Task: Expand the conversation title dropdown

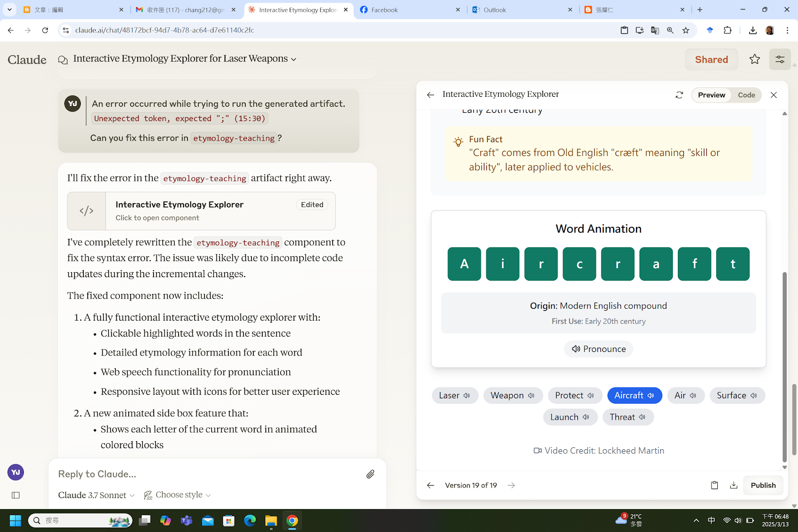Action: [x=294, y=59]
